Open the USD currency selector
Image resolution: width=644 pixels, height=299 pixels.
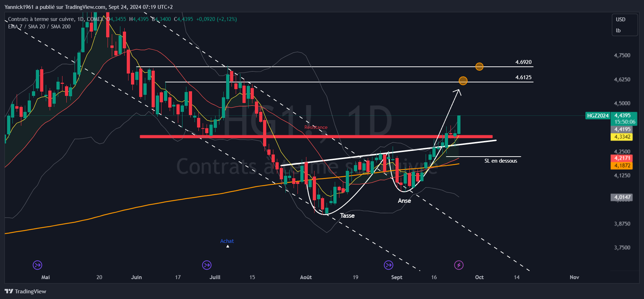[621, 20]
